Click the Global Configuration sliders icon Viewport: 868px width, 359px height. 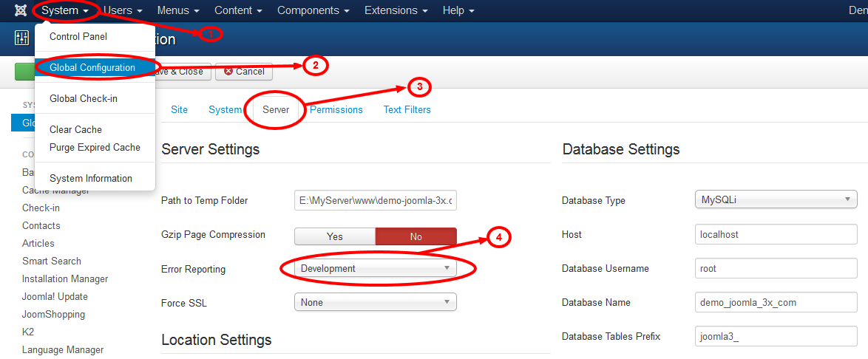(21, 39)
